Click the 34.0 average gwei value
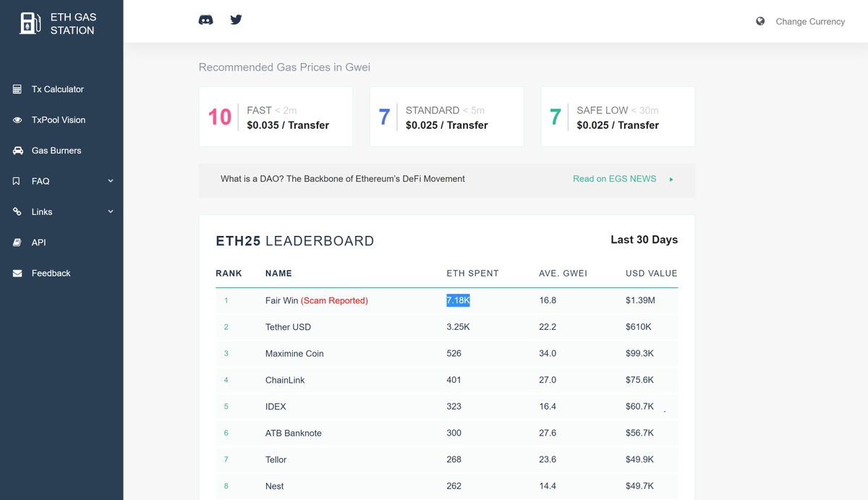This screenshot has width=868, height=500. point(548,354)
